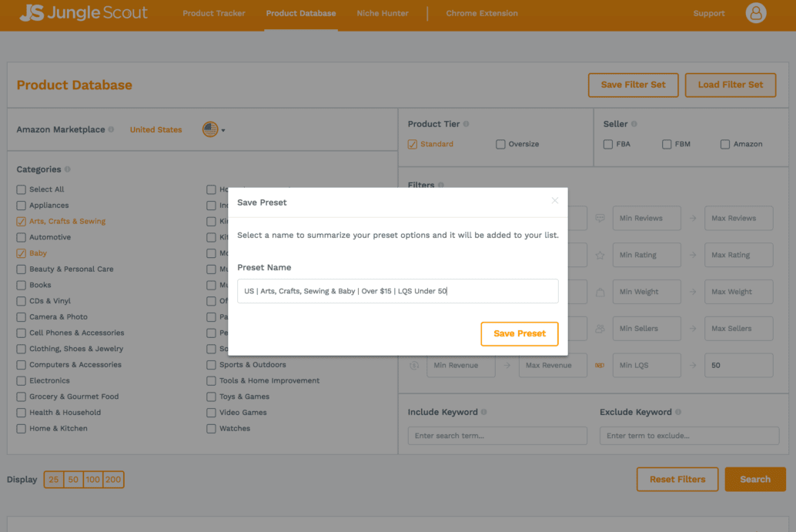Click the Jungle Scout logo
Image resolution: width=796 pixels, height=532 pixels.
pyautogui.click(x=83, y=12)
